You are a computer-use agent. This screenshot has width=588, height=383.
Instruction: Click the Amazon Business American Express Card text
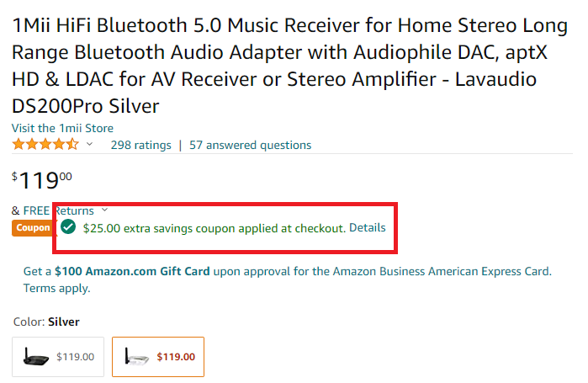(x=442, y=271)
